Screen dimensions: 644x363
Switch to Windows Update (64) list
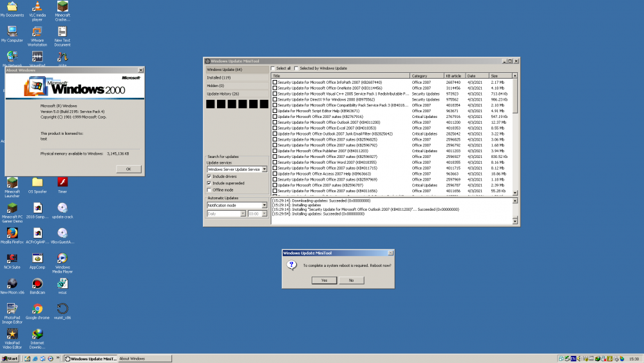[238, 70]
